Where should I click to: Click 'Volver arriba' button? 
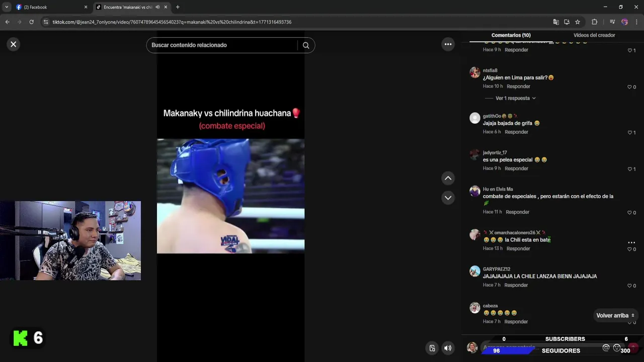pos(615,316)
